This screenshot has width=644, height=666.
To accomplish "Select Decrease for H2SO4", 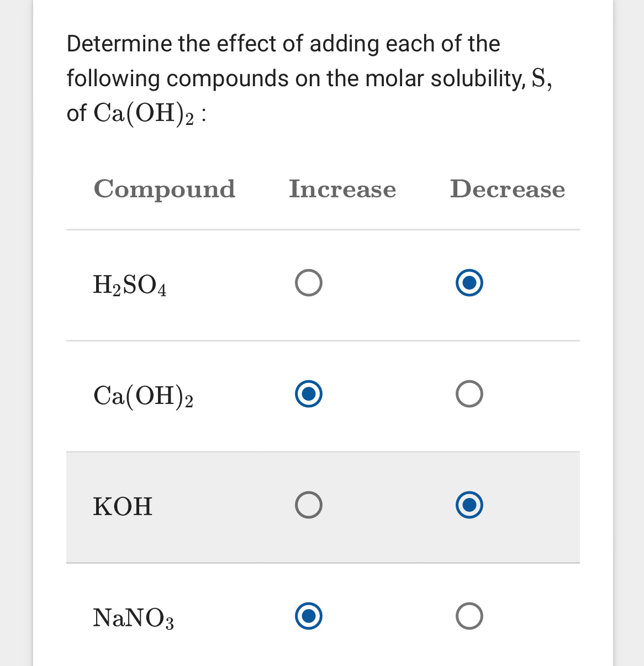I will 468,282.
